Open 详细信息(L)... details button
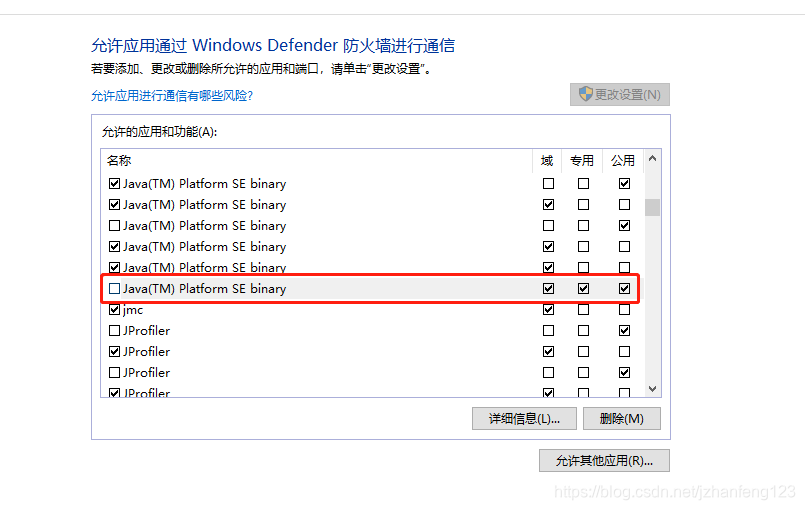Image resolution: width=805 pixels, height=510 pixels. 524,419
